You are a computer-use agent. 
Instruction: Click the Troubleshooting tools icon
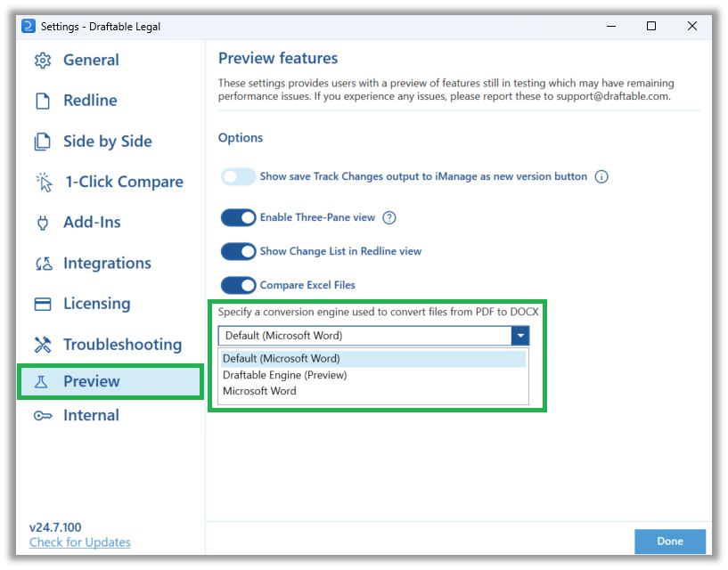point(42,344)
